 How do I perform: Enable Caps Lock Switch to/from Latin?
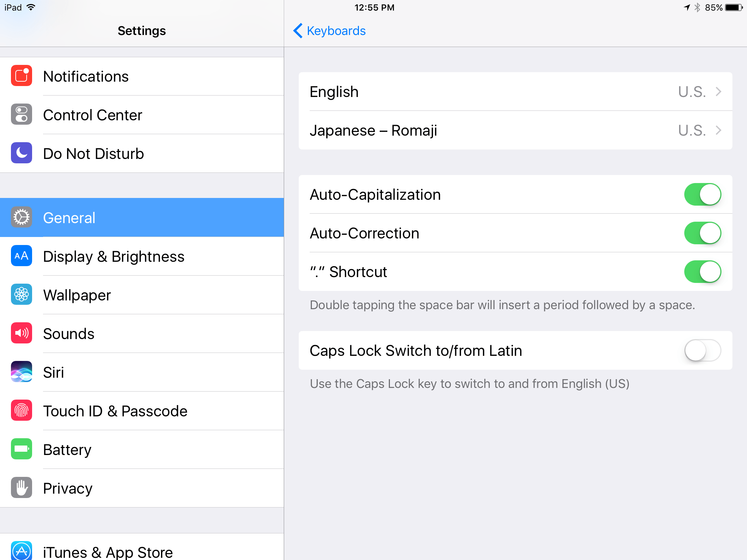click(x=702, y=350)
